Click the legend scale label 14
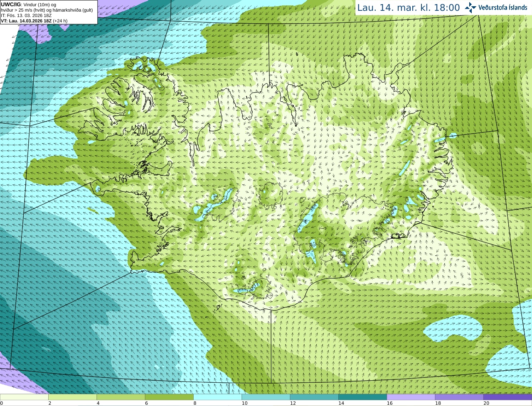The height and width of the screenshot is (406, 532). tap(341, 403)
